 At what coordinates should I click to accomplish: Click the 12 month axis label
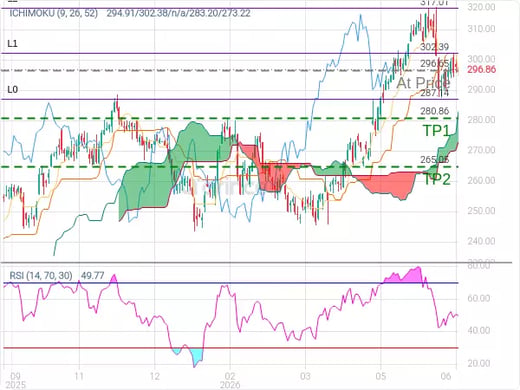[155, 376]
